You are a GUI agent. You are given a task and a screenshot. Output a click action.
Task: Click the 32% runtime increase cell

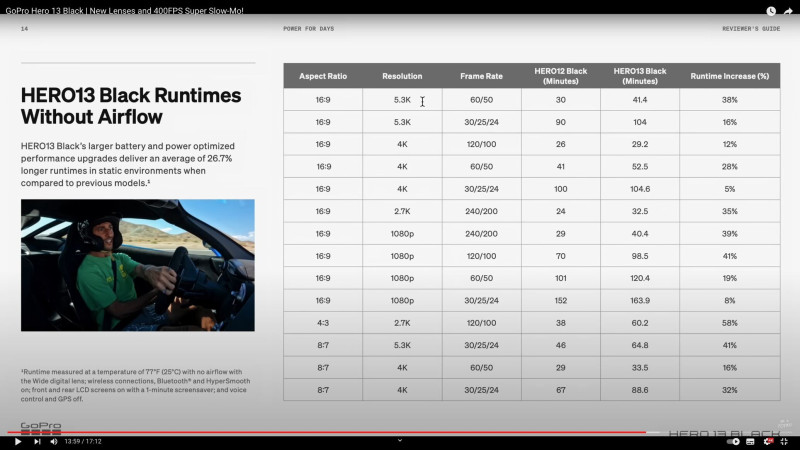pos(730,390)
